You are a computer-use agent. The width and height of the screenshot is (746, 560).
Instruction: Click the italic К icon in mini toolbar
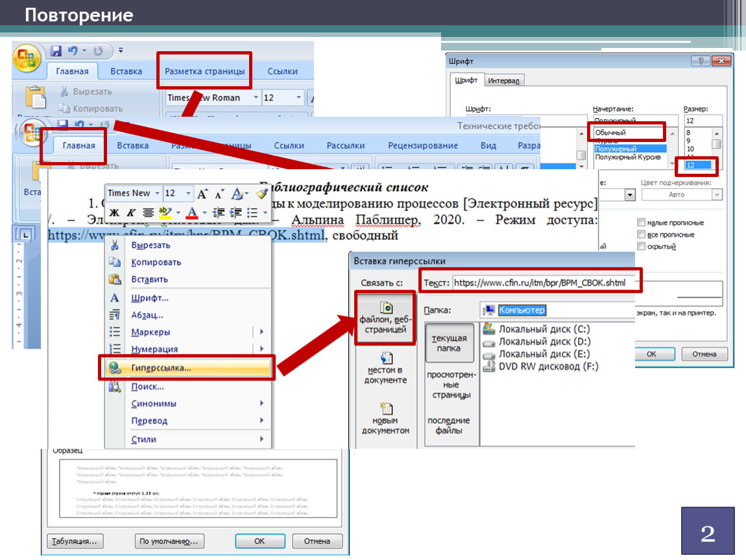click(x=131, y=213)
